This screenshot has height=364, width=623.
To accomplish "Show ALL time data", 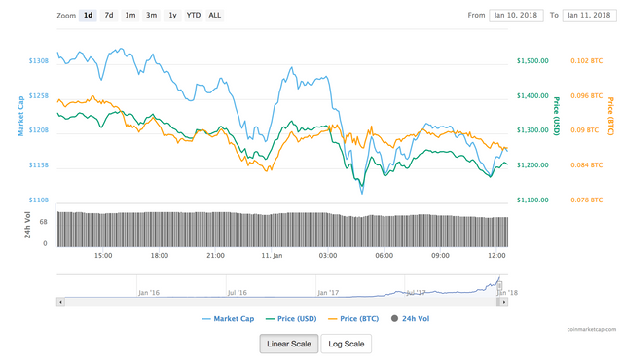I will coord(215,16).
